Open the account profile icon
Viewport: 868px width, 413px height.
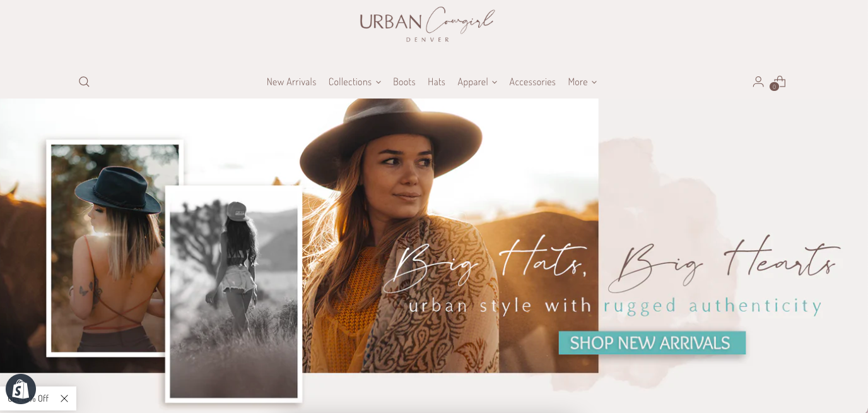click(x=758, y=81)
